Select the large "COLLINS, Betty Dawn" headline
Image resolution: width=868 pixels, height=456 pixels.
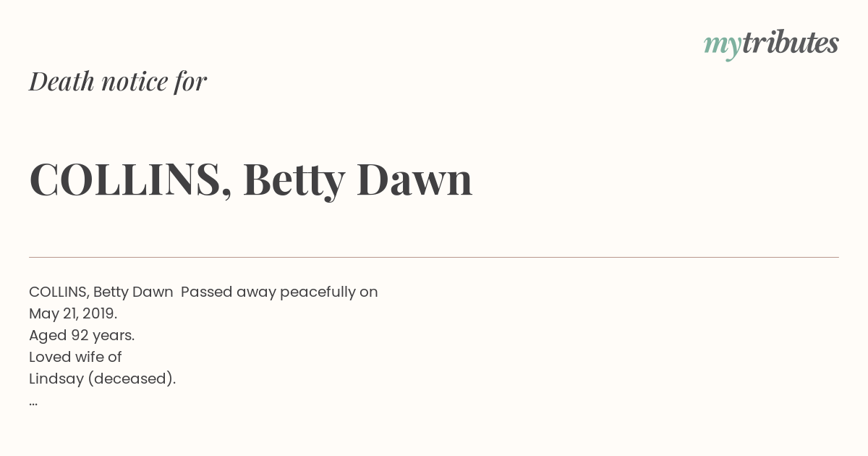(x=250, y=179)
